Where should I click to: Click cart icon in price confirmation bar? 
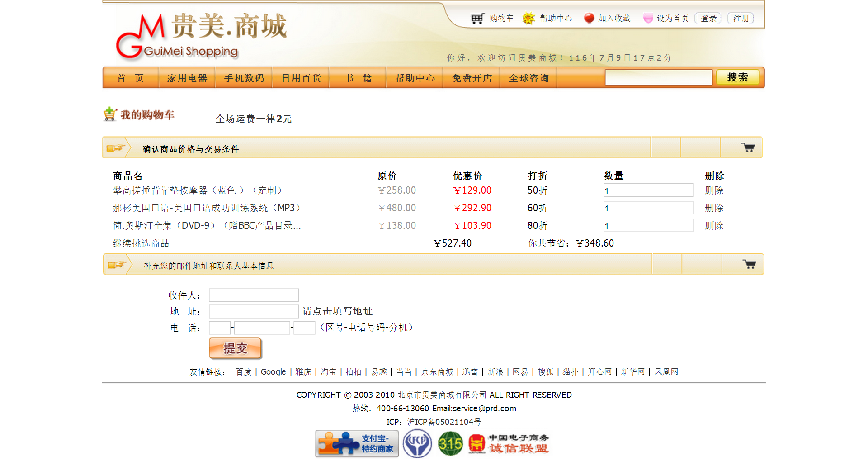tap(748, 147)
